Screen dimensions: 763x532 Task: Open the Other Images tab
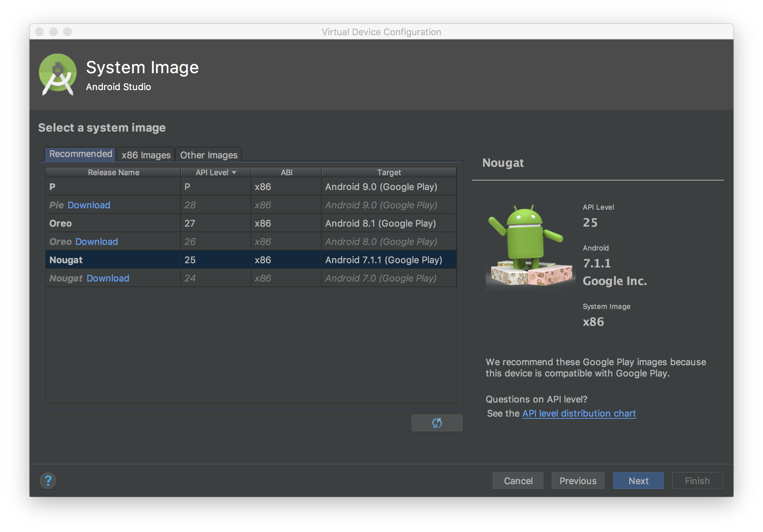coord(209,155)
